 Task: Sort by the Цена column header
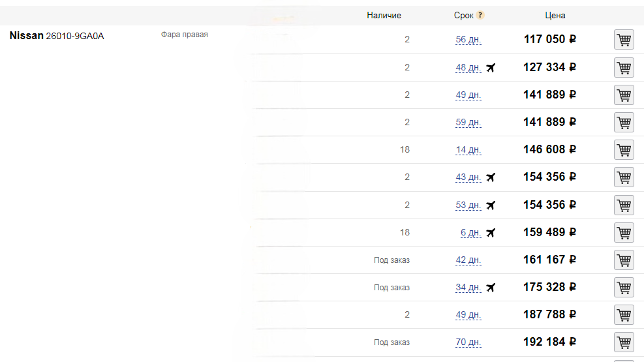555,16
